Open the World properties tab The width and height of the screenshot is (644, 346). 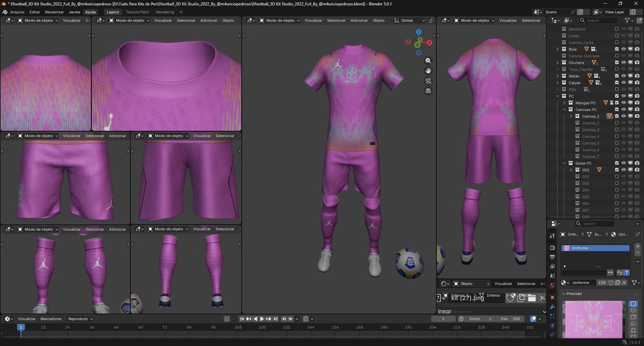(x=552, y=285)
